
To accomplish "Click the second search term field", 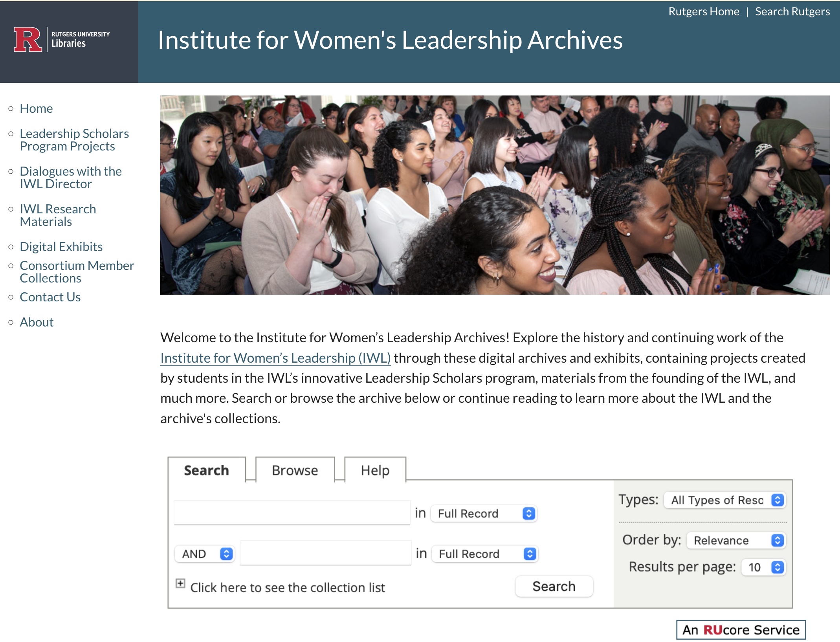I will click(325, 553).
